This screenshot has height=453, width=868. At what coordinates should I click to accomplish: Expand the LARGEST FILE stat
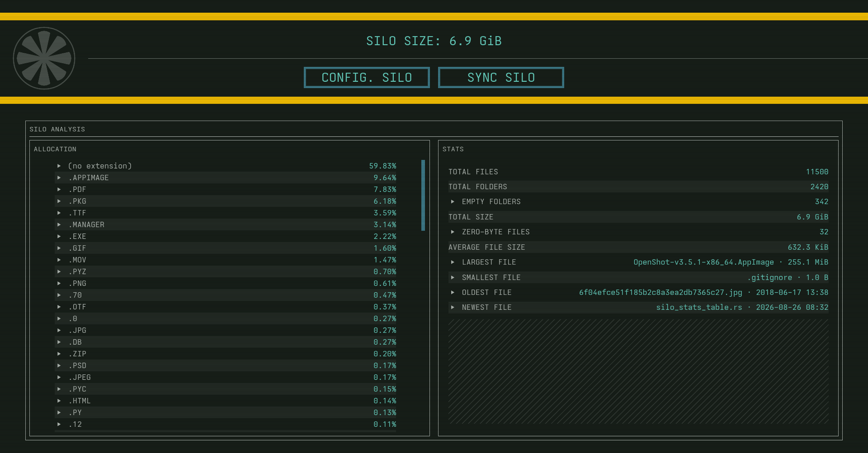453,262
